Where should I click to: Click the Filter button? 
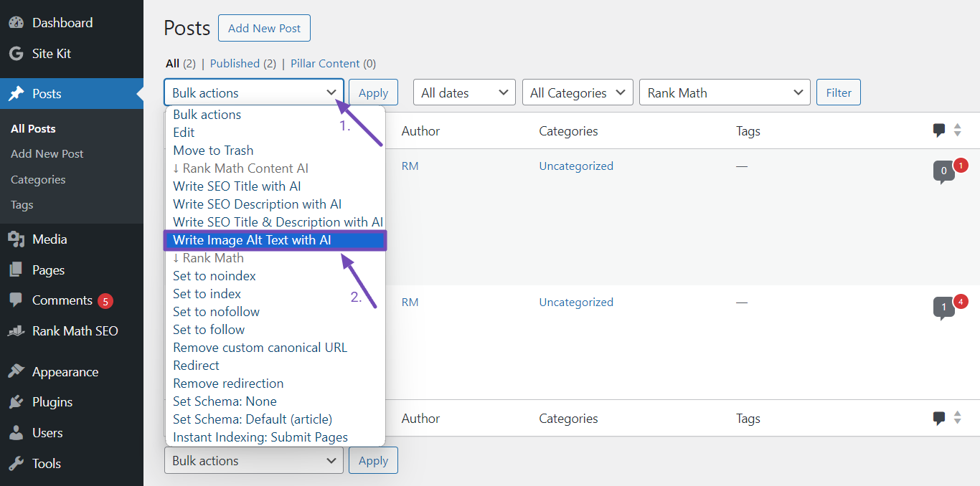pos(839,92)
